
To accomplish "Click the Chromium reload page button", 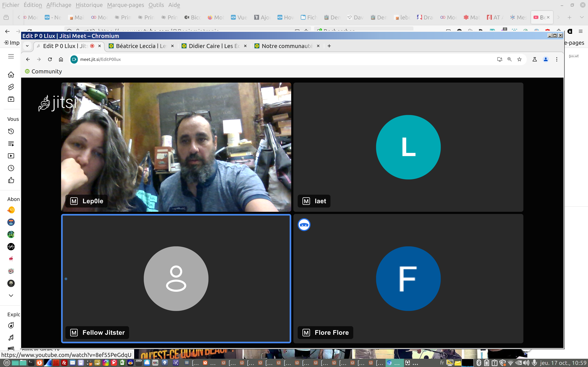I will (x=50, y=59).
